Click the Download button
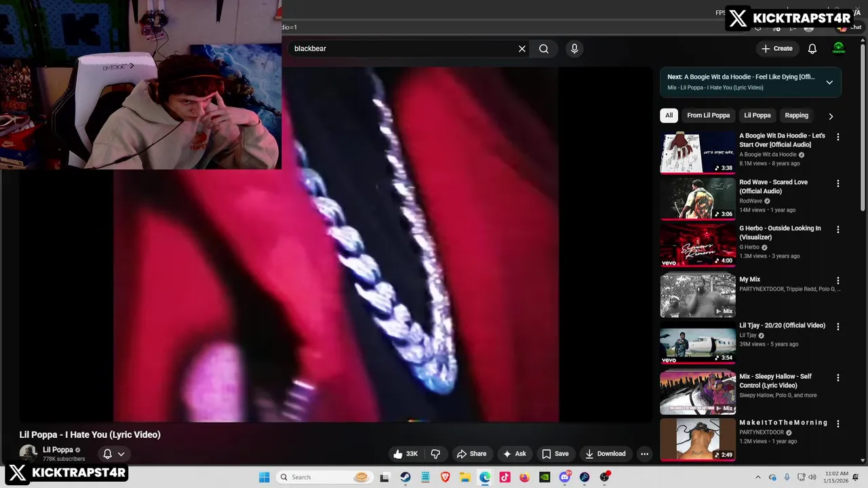 pos(605,454)
